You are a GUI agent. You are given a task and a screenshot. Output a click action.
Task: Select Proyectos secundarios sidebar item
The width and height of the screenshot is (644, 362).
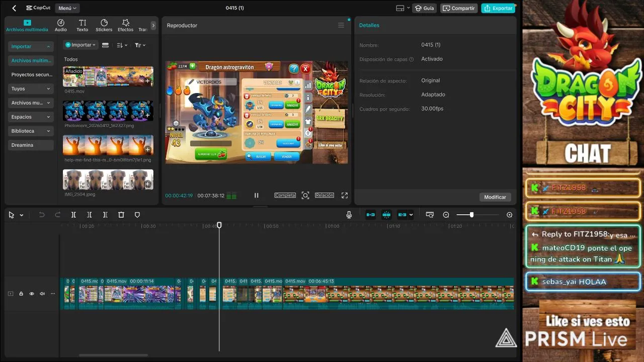[31, 74]
